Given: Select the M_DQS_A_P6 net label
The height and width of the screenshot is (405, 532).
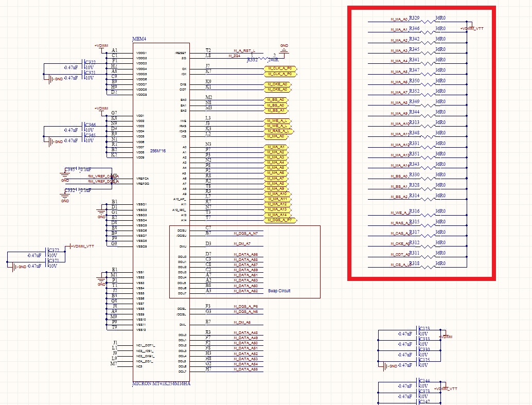Looking at the screenshot, I should point(245,307).
